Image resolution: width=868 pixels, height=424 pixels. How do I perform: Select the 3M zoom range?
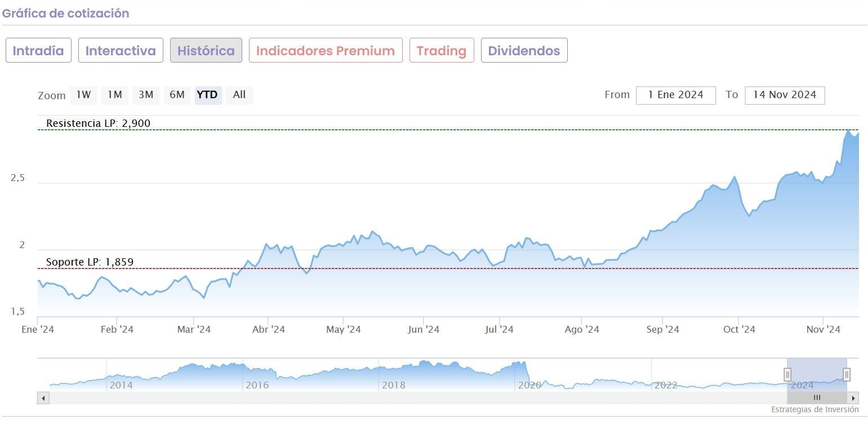[x=146, y=95]
